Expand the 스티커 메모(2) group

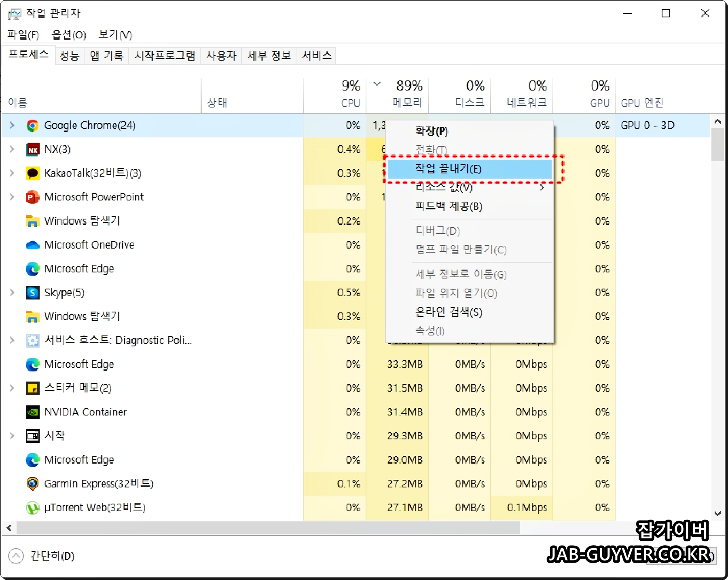tap(12, 388)
